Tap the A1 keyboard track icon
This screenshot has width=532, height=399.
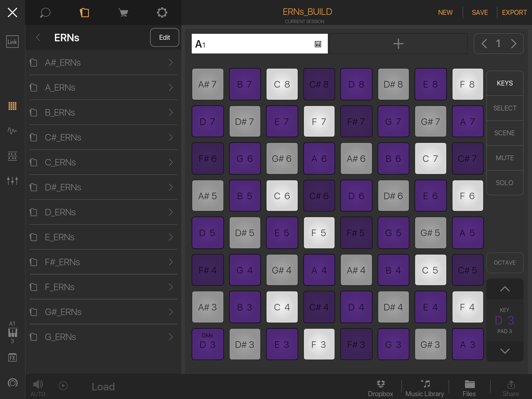click(x=12, y=332)
